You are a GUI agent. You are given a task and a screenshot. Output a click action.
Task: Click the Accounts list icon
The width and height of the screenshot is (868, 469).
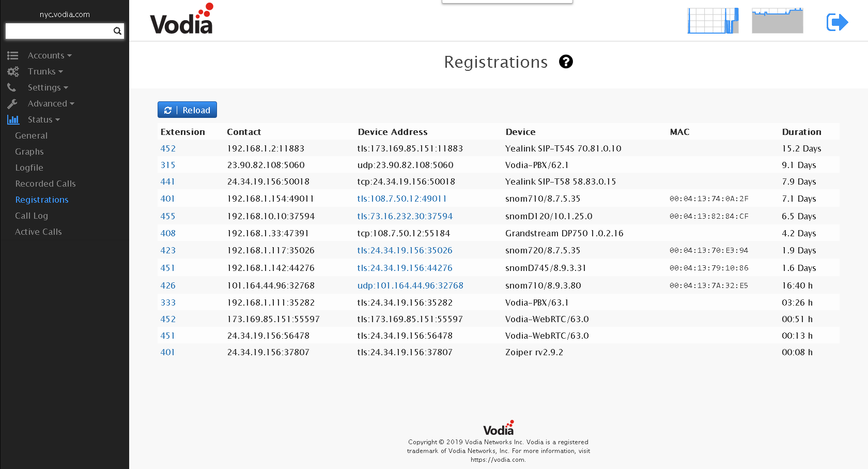click(x=12, y=55)
